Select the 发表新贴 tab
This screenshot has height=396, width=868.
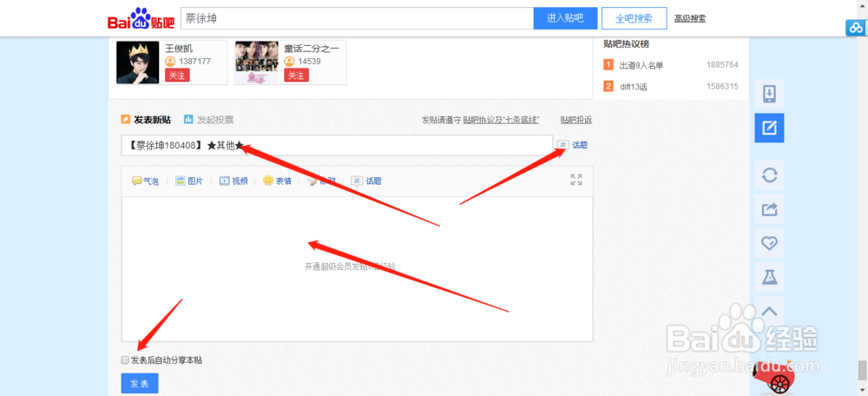146,120
